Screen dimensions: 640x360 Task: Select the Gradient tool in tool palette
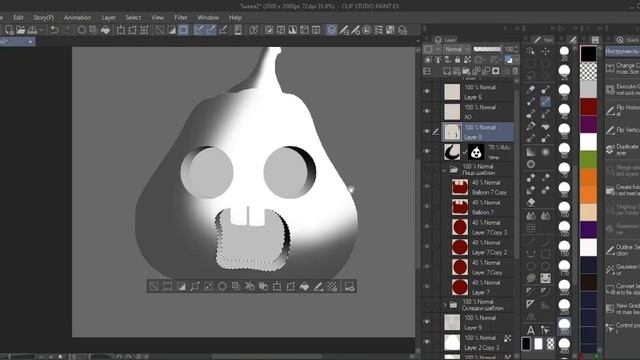[x=531, y=152]
